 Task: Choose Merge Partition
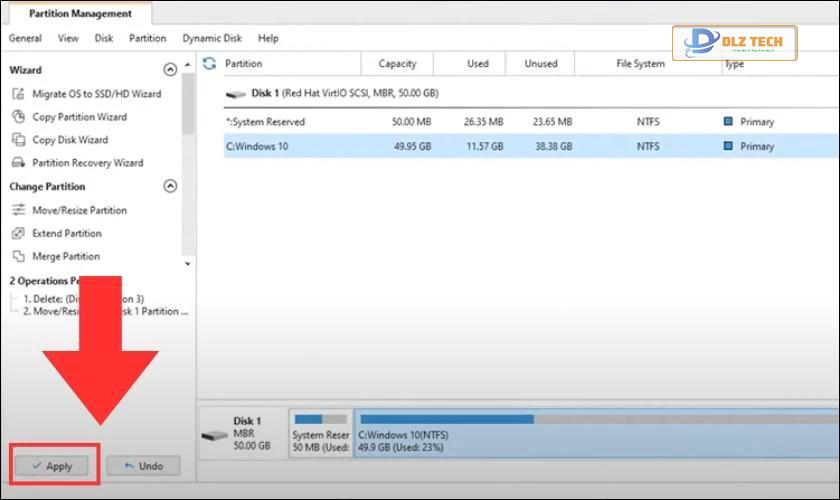pyautogui.click(x=66, y=256)
